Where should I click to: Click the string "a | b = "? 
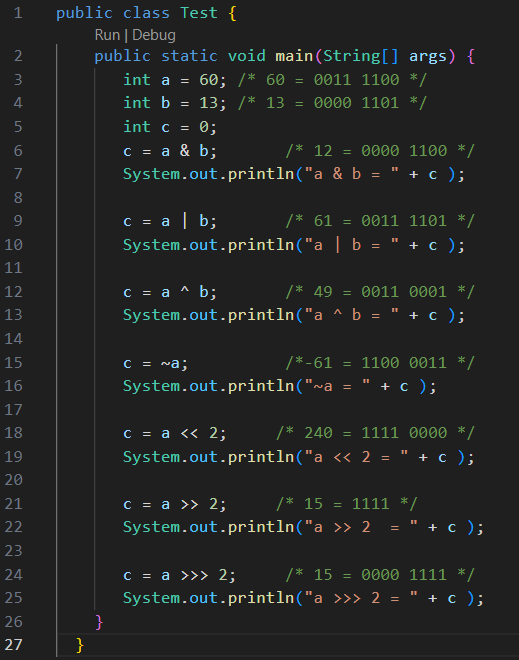[351, 245]
